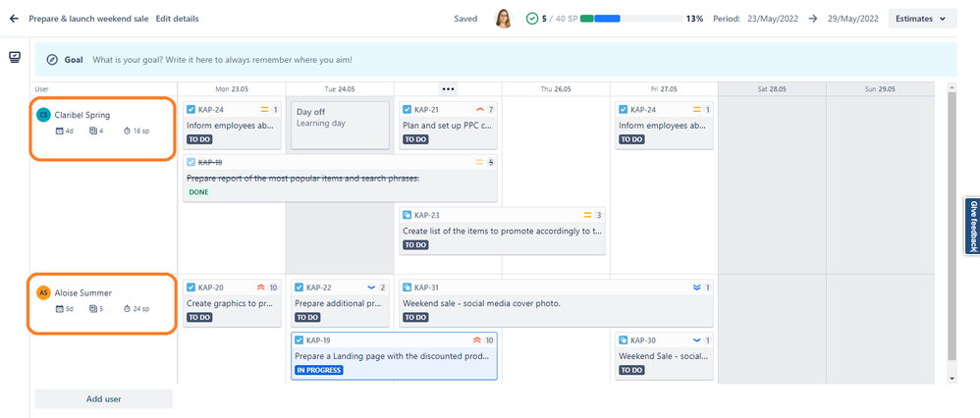Click the story points progress bar
This screenshot has width=980, height=418.
pyautogui.click(x=630, y=19)
